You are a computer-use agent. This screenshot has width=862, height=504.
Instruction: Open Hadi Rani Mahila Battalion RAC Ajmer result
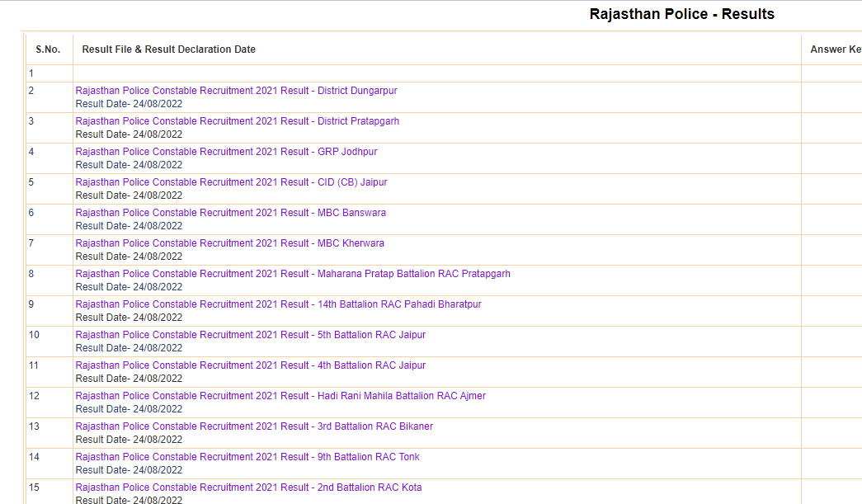[280, 396]
